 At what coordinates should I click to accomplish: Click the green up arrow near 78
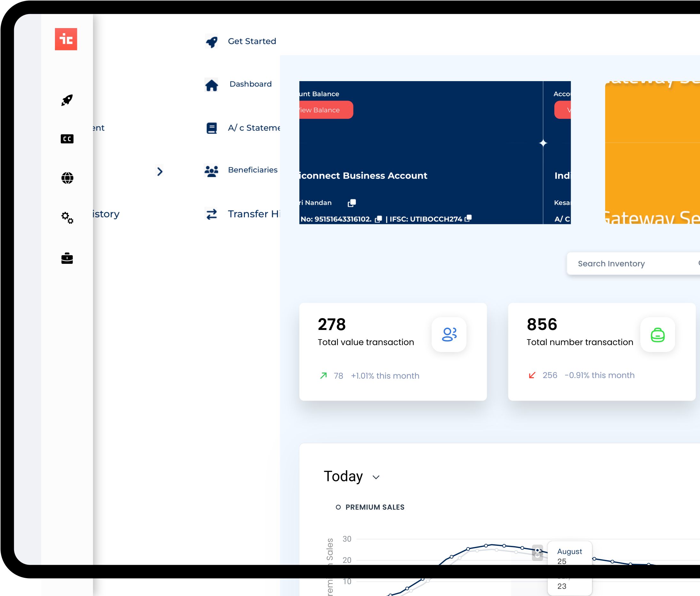pos(323,376)
